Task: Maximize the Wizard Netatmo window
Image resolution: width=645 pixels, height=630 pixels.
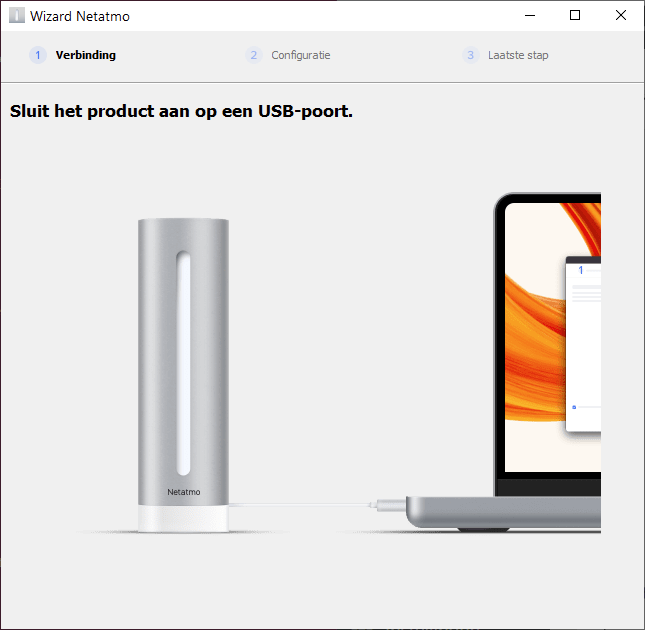Action: pos(575,16)
